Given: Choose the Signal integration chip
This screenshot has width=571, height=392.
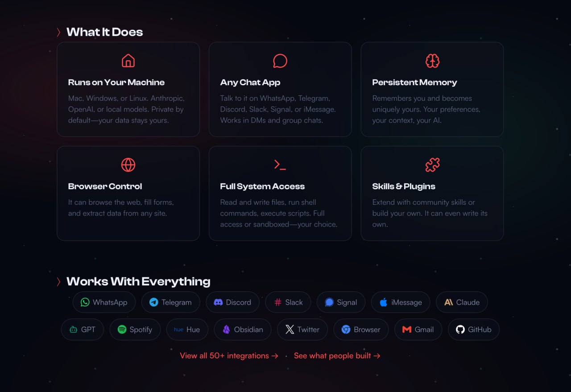Looking at the screenshot, I should [341, 302].
